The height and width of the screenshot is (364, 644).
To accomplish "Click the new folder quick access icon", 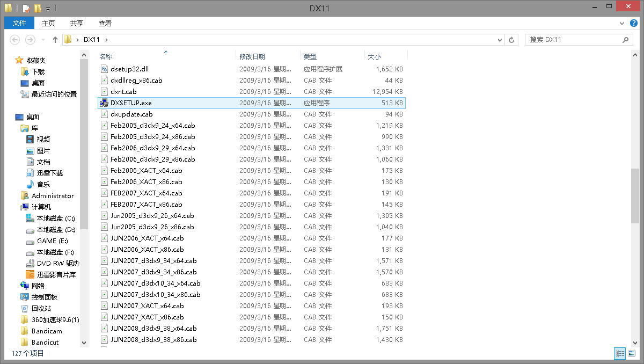I will click(38, 8).
